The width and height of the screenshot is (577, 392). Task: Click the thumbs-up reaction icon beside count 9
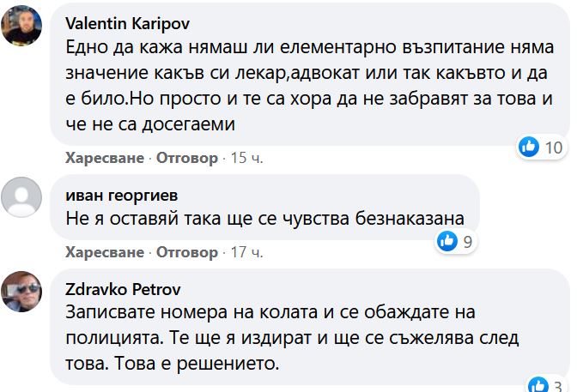[x=447, y=241]
